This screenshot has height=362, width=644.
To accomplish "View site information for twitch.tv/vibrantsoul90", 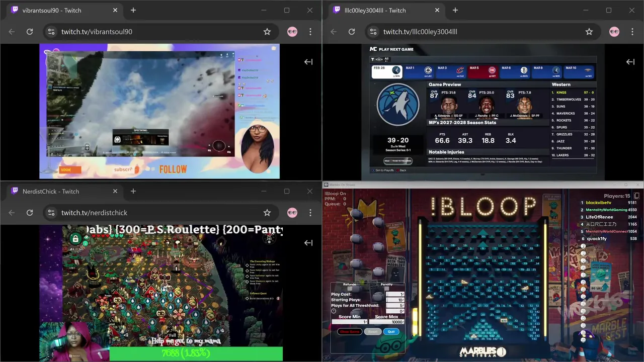I will (51, 32).
